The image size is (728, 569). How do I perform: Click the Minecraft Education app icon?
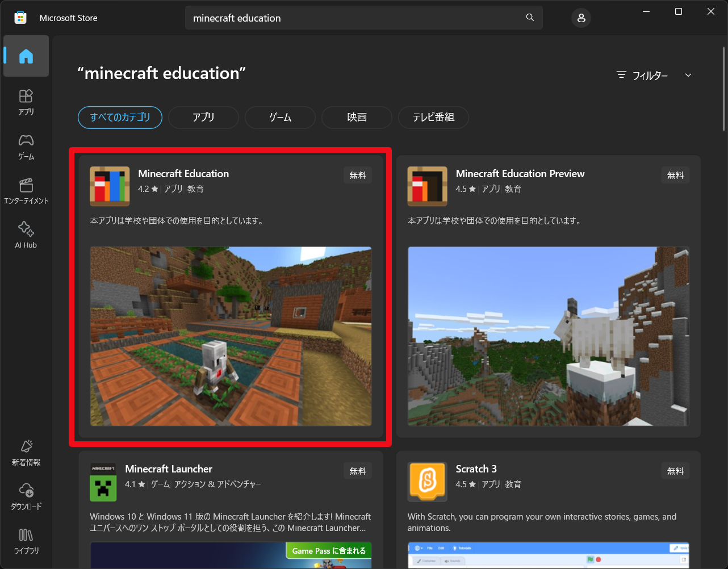[x=110, y=186]
